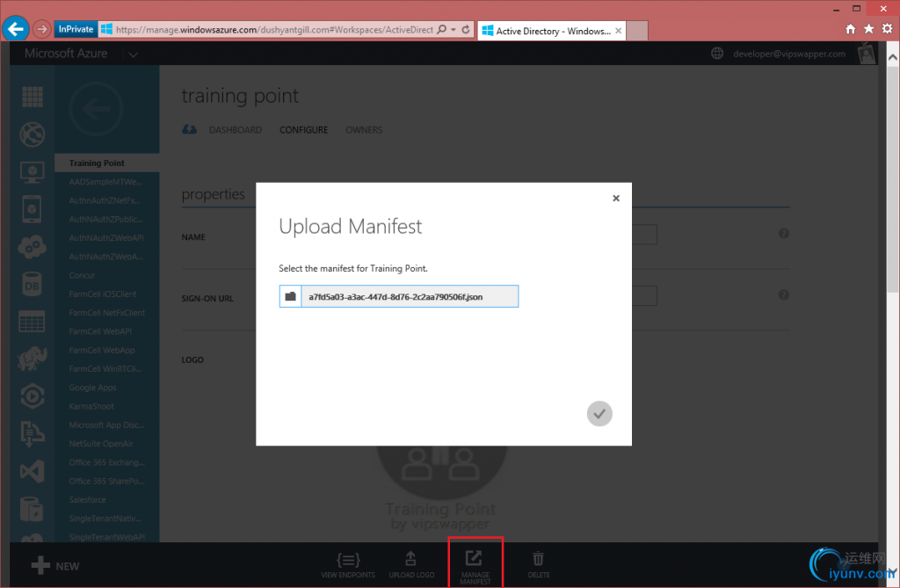The height and width of the screenshot is (588, 900).
Task: Select Concur in application list
Action: (82, 276)
